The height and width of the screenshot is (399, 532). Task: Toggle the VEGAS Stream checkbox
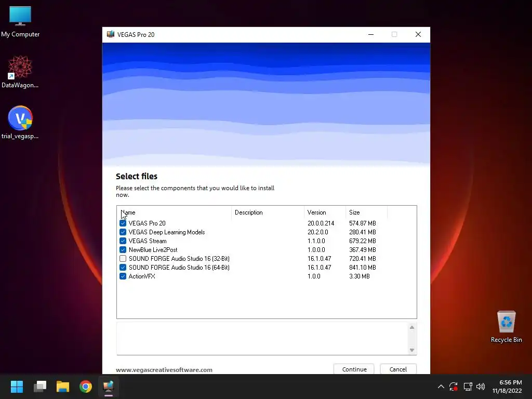point(123,241)
